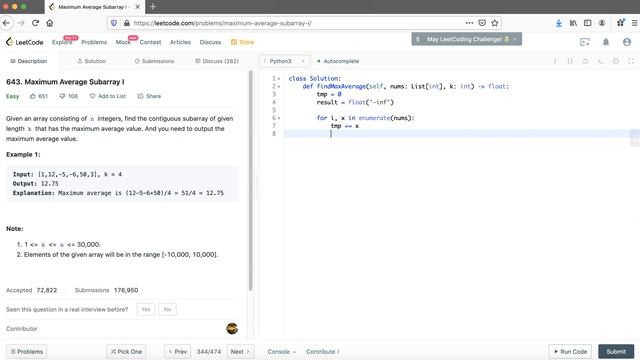Viewport: 640px width, 360px height.
Task: Open the Firefox library icon
Action: [573, 23]
